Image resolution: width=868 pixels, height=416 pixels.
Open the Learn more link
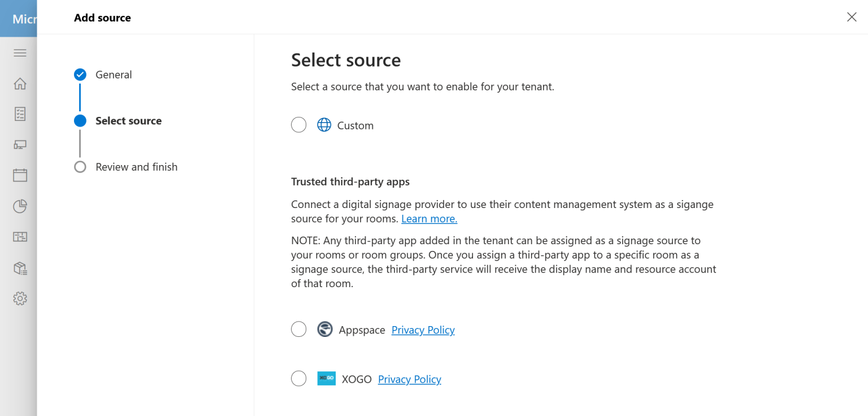(x=429, y=218)
